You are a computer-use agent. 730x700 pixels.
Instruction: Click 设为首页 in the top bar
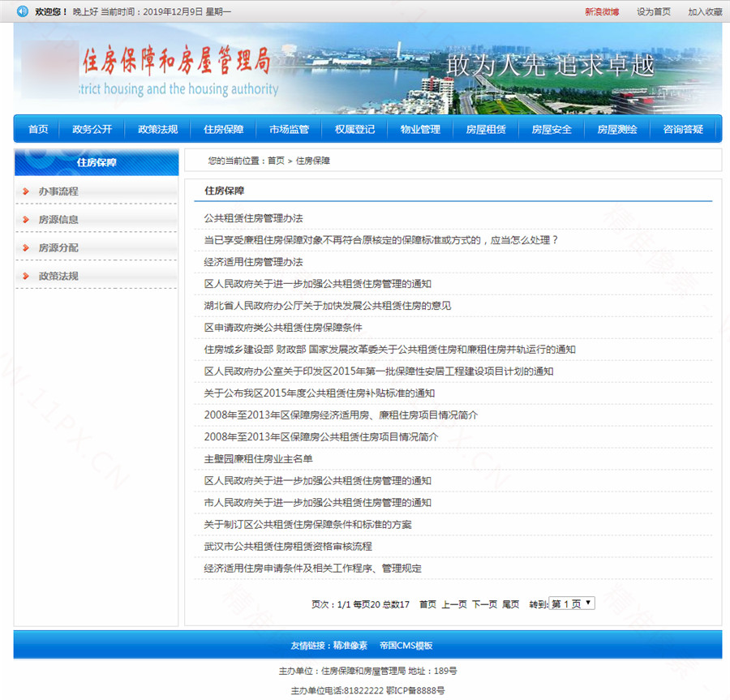(x=654, y=12)
